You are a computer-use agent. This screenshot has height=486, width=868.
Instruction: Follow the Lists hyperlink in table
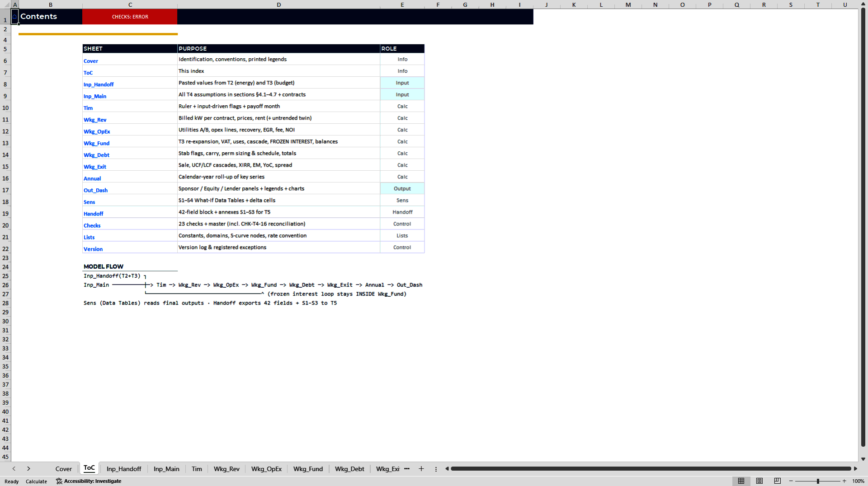point(89,237)
